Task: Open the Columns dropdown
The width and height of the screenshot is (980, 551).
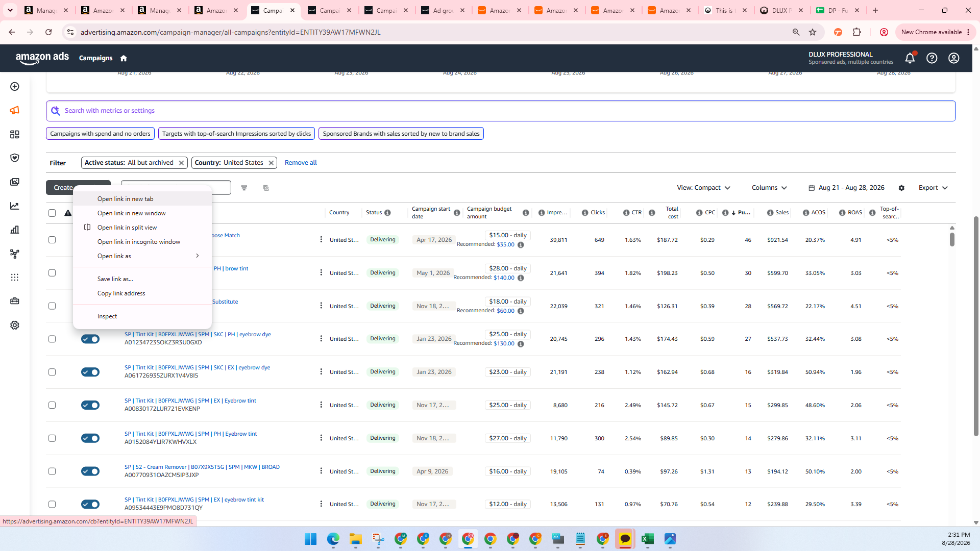Action: [769, 188]
